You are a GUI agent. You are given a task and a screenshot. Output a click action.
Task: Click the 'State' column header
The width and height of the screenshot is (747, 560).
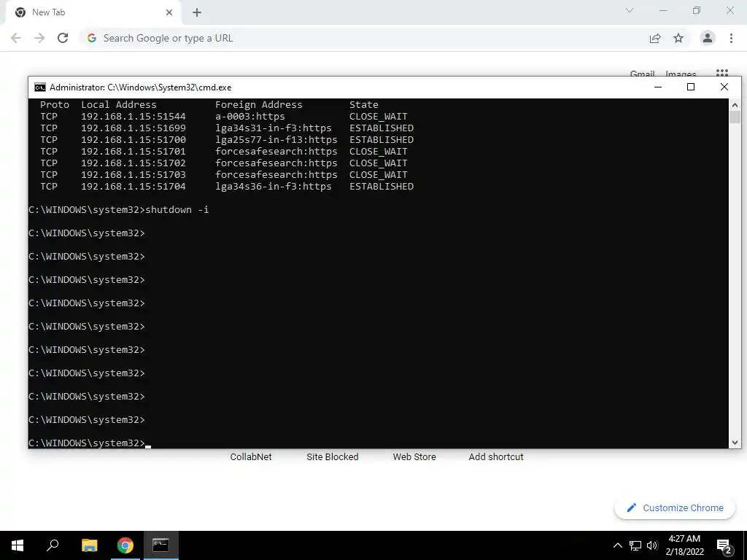coord(364,105)
